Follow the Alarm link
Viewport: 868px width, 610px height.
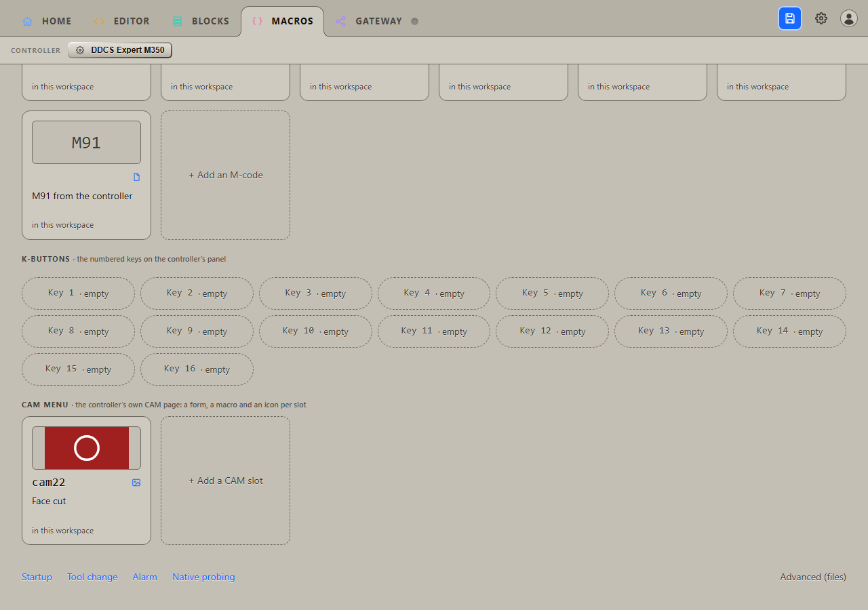(x=145, y=577)
